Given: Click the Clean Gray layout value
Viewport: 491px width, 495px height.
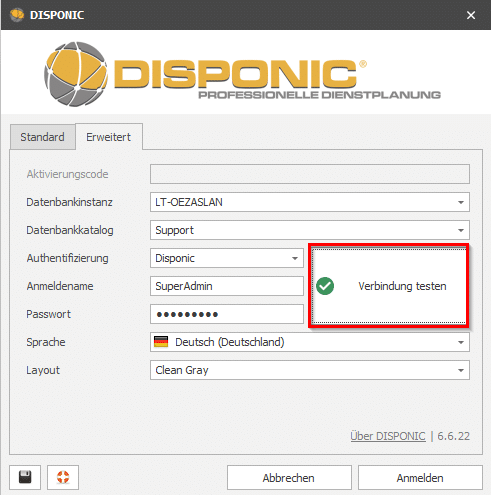Looking at the screenshot, I should click(182, 370).
